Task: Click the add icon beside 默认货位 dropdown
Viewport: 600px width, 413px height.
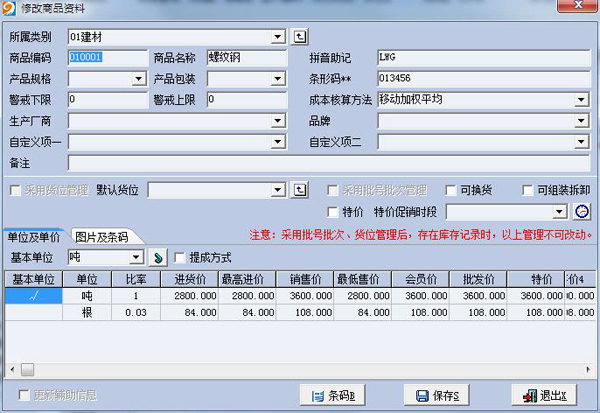Action: click(x=300, y=189)
